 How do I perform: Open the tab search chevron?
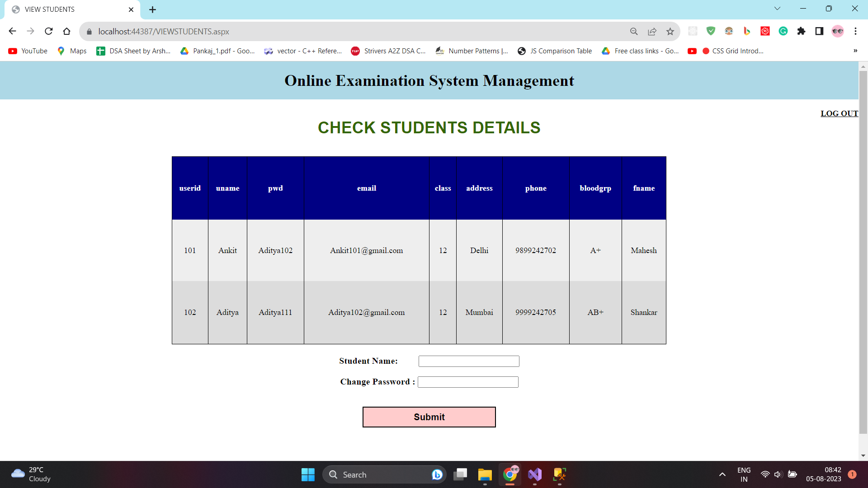point(778,8)
